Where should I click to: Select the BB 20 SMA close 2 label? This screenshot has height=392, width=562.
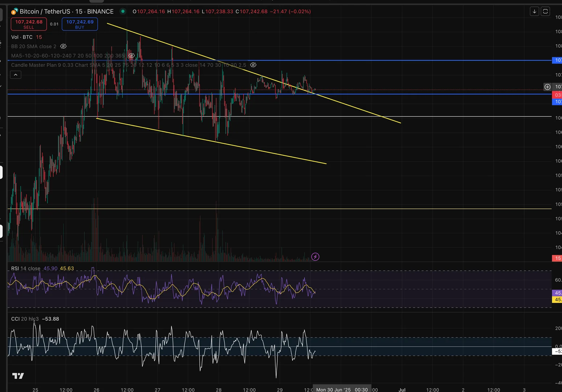[34, 46]
